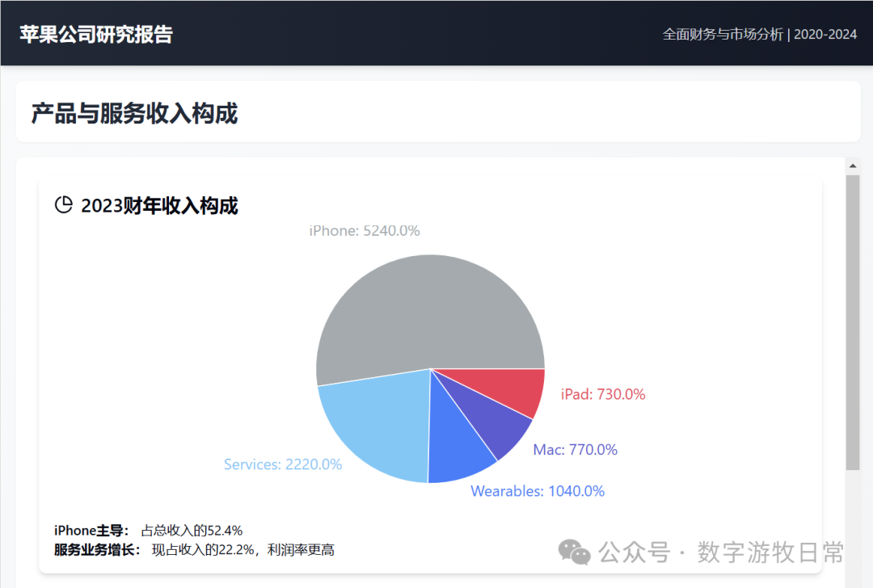Click the 2023财年收入构成 card title
This screenshot has height=588, width=873.
pyautogui.click(x=159, y=206)
